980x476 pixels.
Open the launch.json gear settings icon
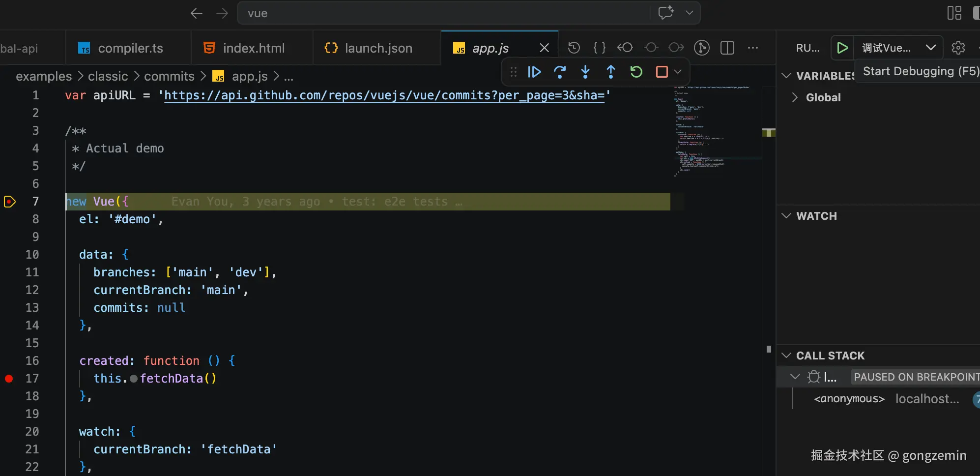click(x=958, y=48)
